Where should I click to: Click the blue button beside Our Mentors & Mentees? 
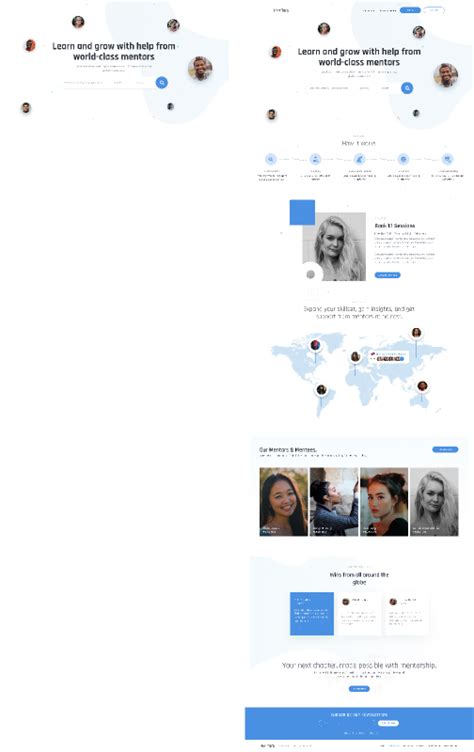(x=445, y=449)
